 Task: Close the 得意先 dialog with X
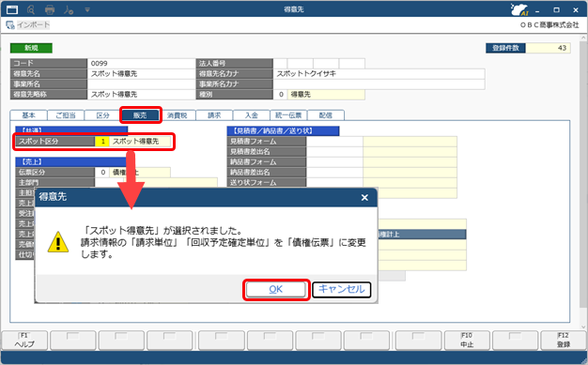[364, 197]
